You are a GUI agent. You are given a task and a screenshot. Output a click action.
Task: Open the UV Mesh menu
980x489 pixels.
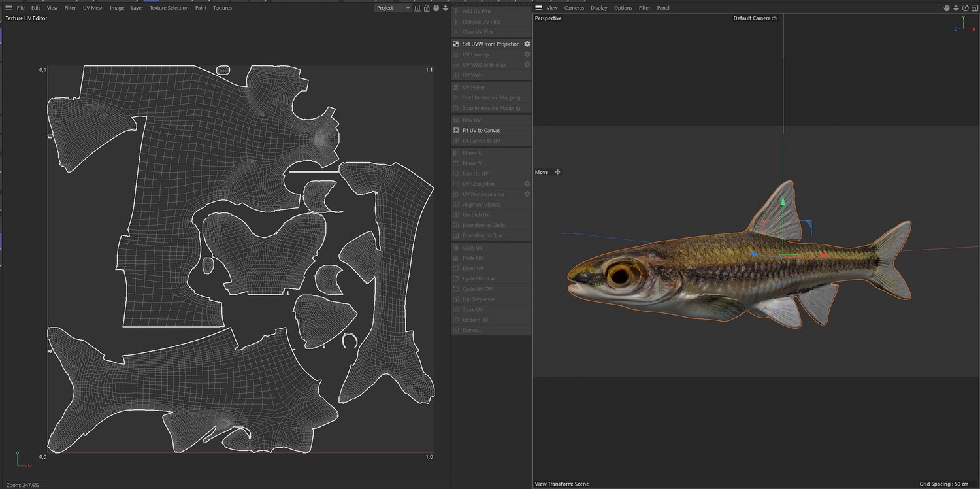tap(93, 8)
